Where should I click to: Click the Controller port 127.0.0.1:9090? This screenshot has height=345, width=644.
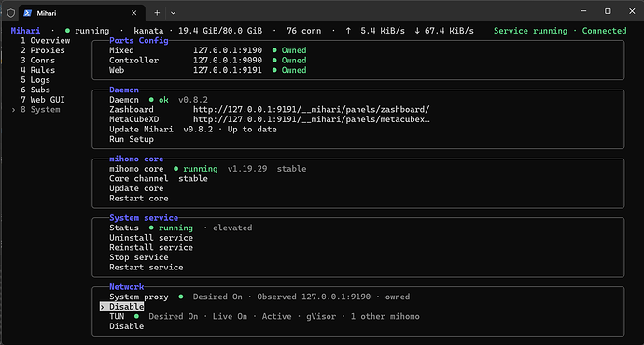click(x=228, y=61)
